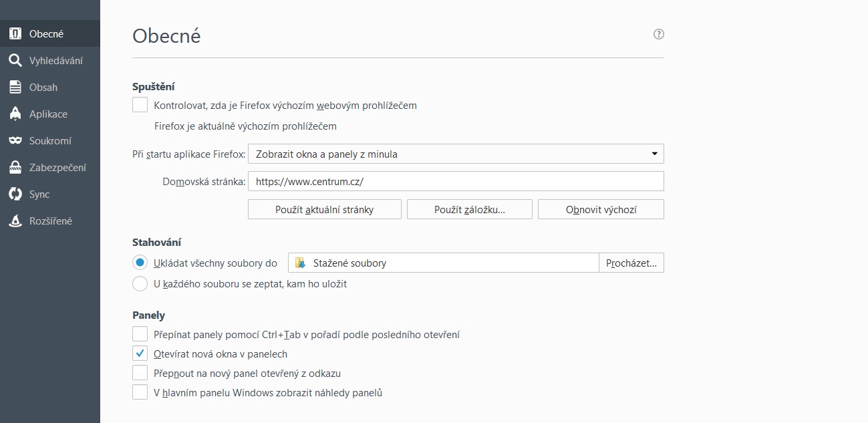Click the Vyhledávání magnifier icon
Image resolution: width=868 pixels, height=423 pixels.
pos(15,61)
